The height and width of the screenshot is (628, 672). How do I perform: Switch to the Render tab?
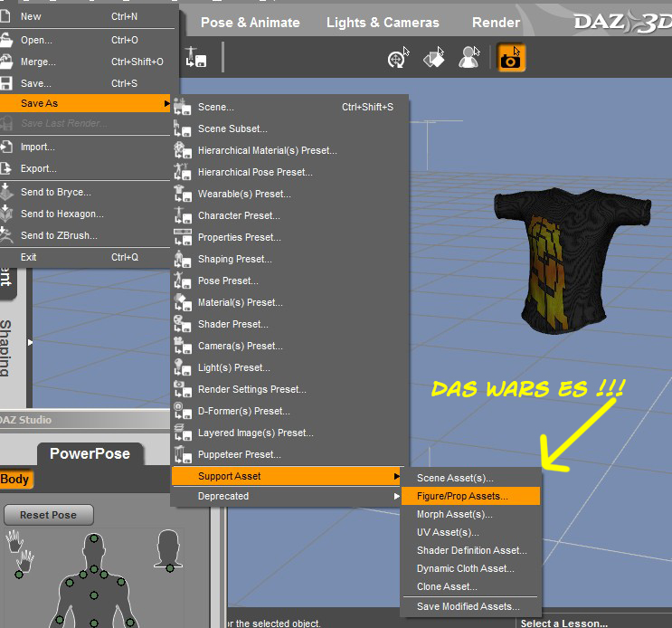496,23
